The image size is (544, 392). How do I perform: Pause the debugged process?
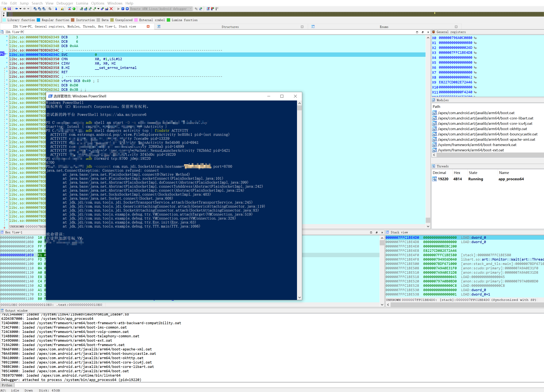(123, 9)
